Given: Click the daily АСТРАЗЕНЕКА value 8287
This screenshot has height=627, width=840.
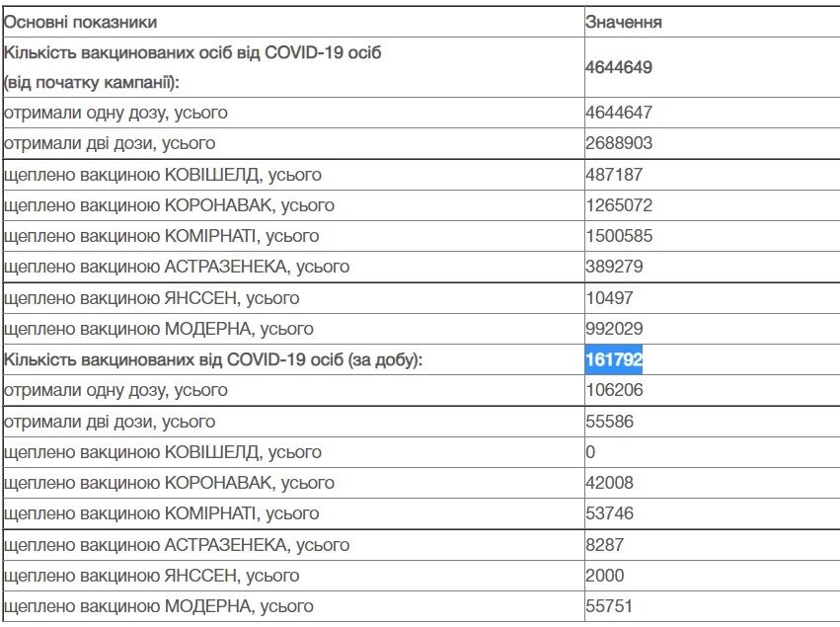Looking at the screenshot, I should click(605, 545).
